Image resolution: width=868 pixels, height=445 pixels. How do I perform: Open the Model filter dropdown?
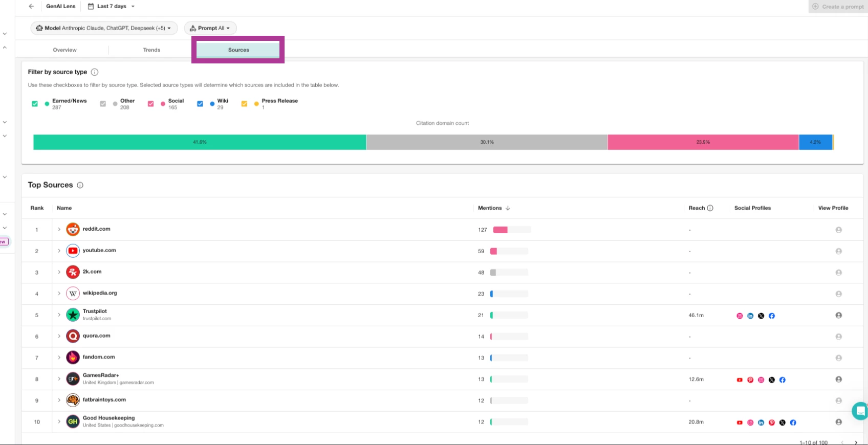tap(104, 28)
